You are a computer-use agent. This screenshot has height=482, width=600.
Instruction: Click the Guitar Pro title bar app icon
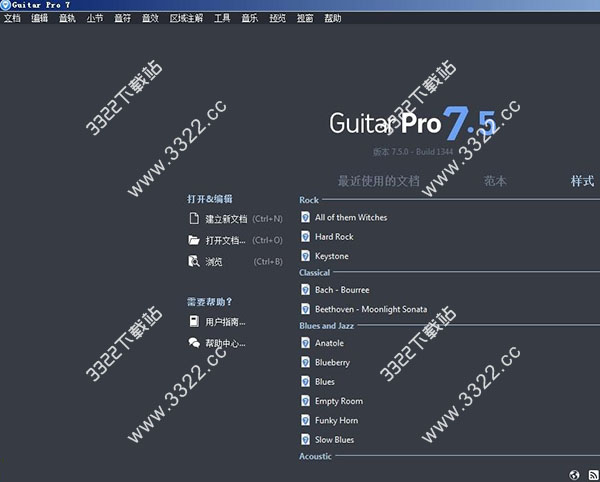pyautogui.click(x=5, y=5)
